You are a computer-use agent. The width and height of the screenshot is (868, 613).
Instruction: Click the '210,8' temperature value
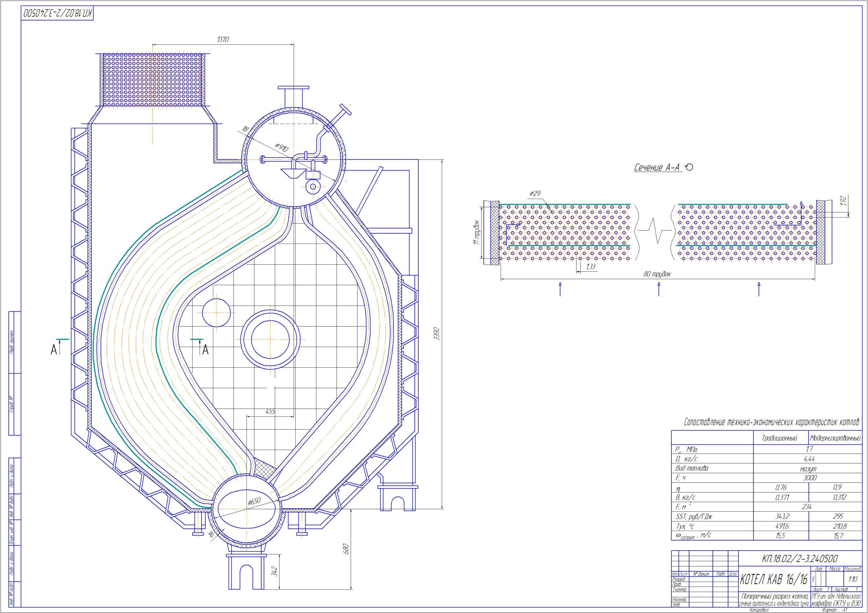pos(839,526)
